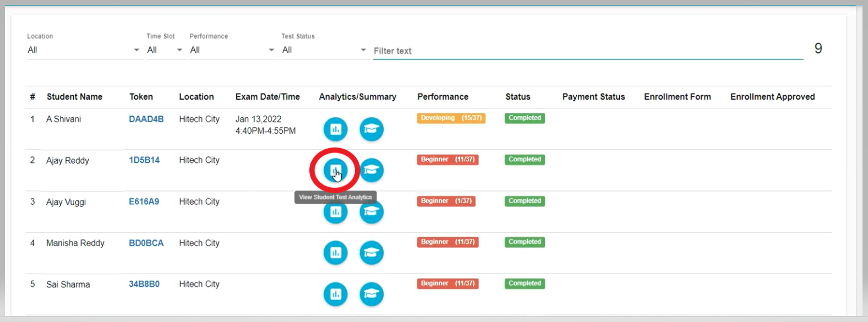Click Completed status badge for Sai Sharma
The width and height of the screenshot is (868, 322).
(x=525, y=283)
